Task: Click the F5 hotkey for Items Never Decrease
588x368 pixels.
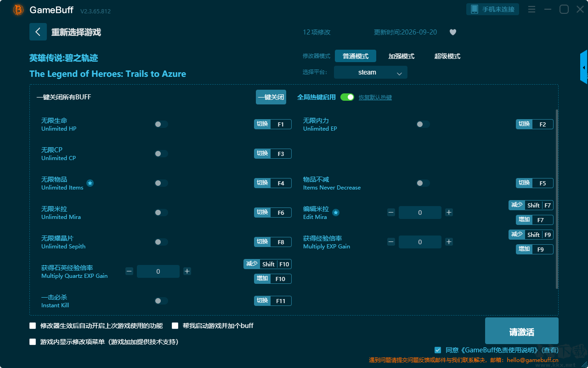Action: 535,183
